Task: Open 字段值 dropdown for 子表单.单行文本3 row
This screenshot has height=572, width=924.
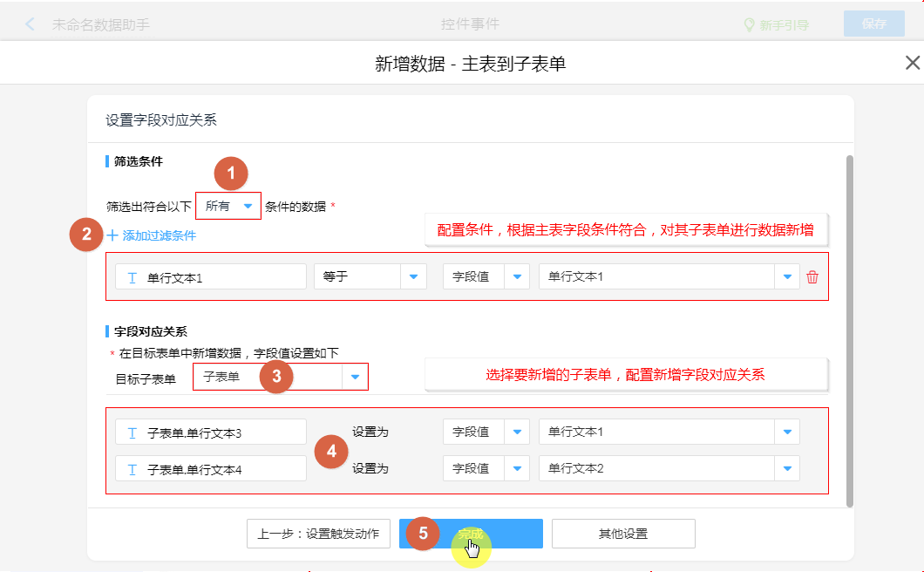Action: tap(517, 432)
